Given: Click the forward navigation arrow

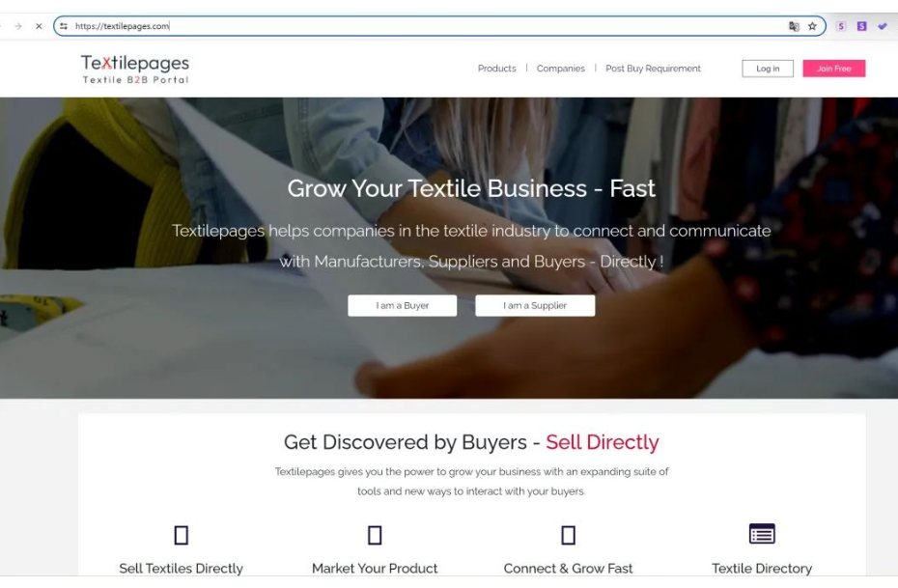Looking at the screenshot, I should [18, 26].
